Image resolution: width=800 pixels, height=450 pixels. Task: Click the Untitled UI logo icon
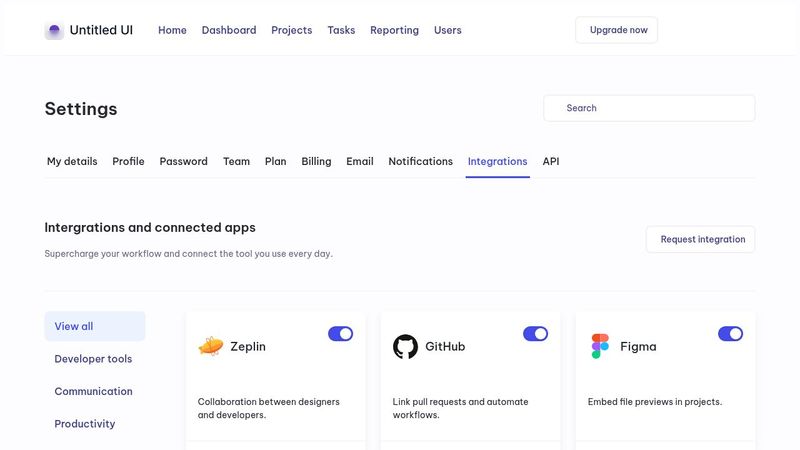54,30
